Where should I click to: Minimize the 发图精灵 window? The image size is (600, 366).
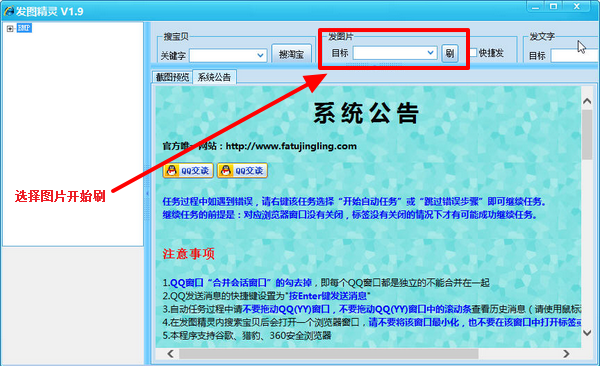pyautogui.click(x=535, y=7)
